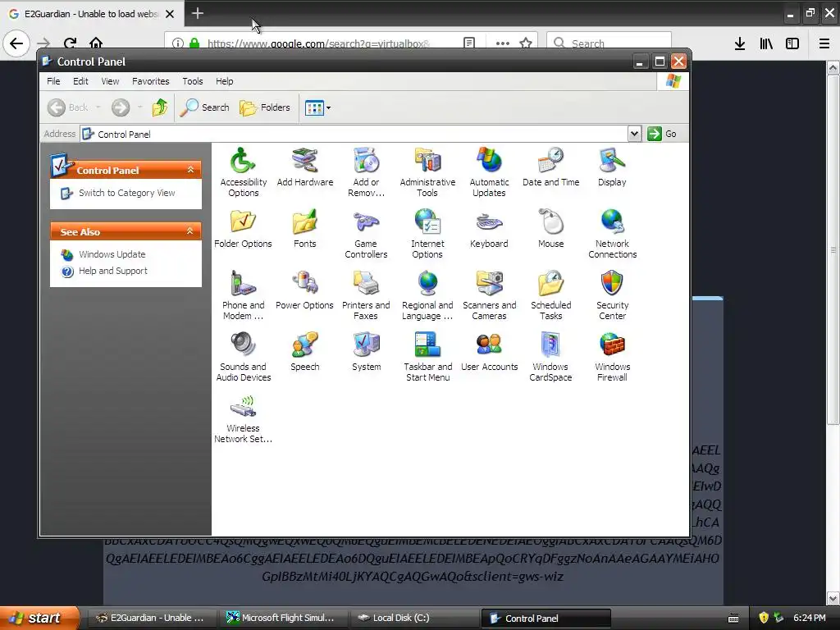840x630 pixels.
Task: Open the Views button dropdown
Action: (328, 107)
